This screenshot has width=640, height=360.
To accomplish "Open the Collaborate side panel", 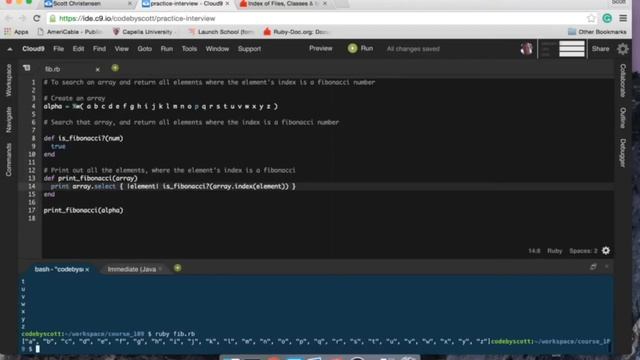I will click(x=623, y=80).
